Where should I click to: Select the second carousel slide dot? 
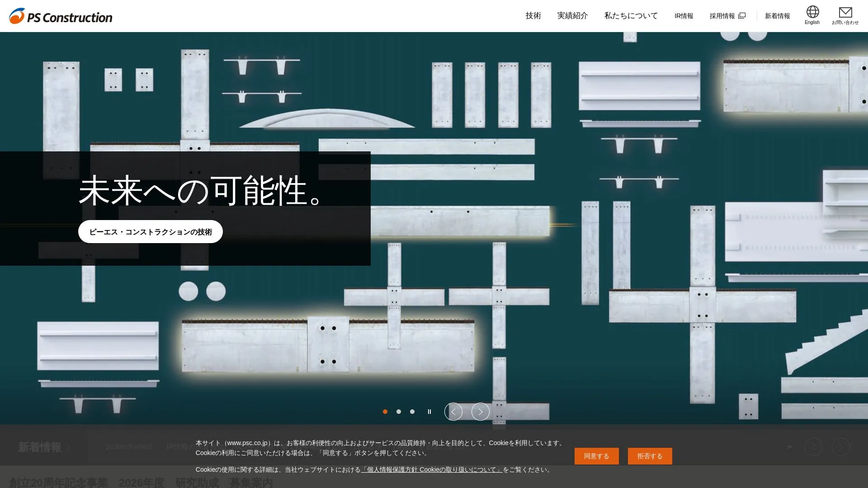pyautogui.click(x=399, y=412)
